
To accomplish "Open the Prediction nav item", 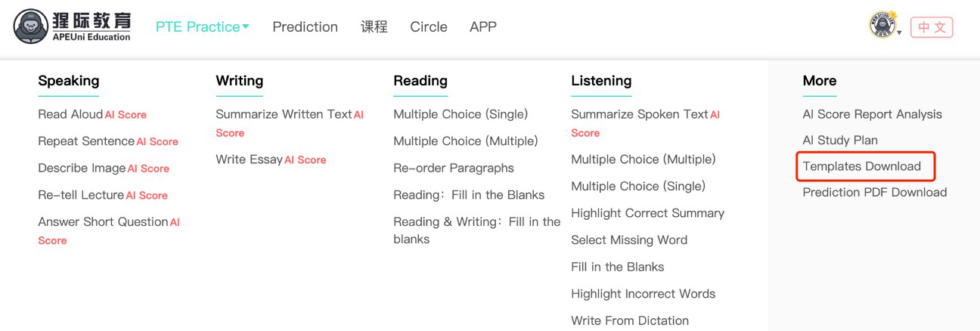I will click(x=305, y=26).
